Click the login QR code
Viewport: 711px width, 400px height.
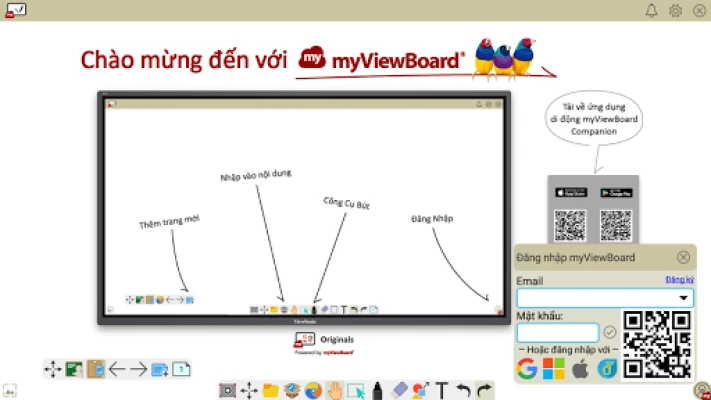(x=657, y=345)
